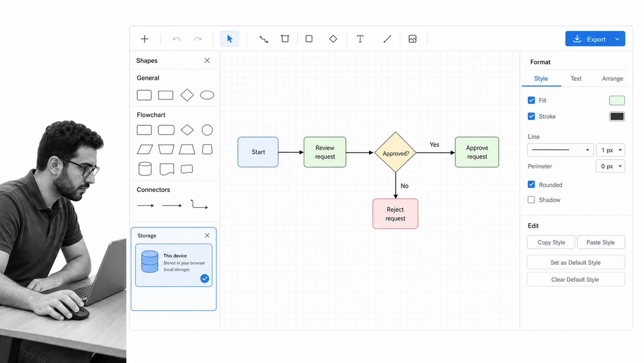Viewport: 644px width, 363px height.
Task: Insert an image via toolbar icon
Action: (412, 39)
